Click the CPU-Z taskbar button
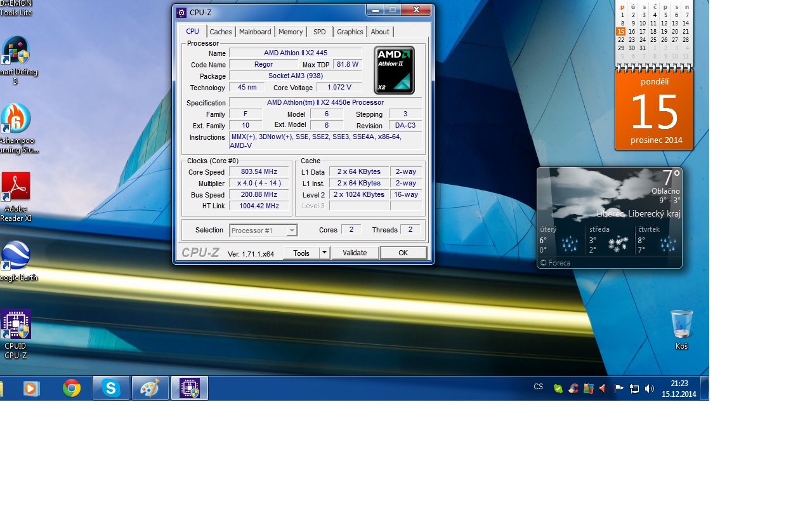The width and height of the screenshot is (812, 508). click(190, 388)
